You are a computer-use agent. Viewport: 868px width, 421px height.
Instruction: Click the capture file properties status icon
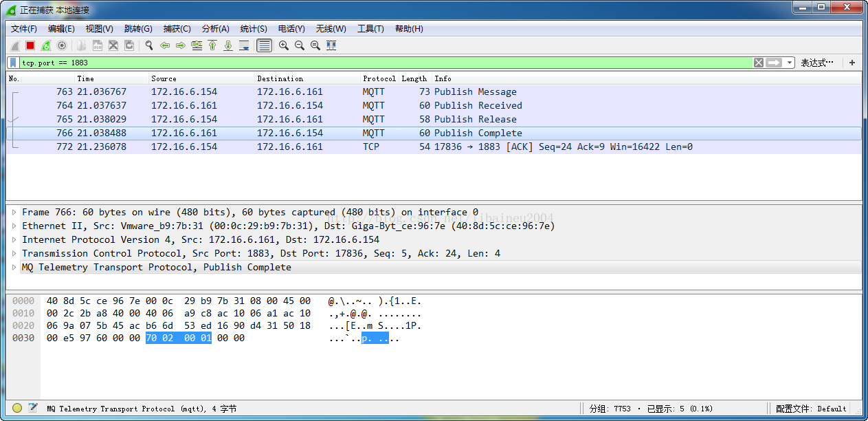point(32,408)
